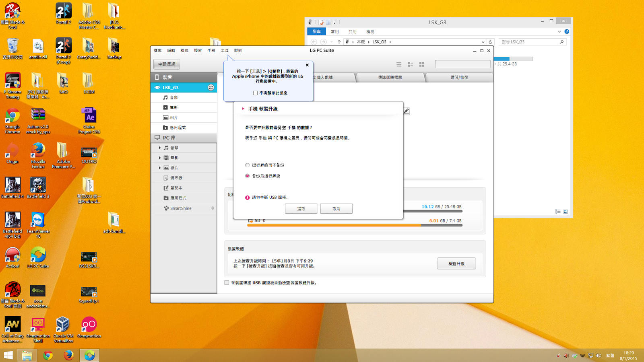
Task: Open 說明 menu in LG PC Suite
Action: 238,51
